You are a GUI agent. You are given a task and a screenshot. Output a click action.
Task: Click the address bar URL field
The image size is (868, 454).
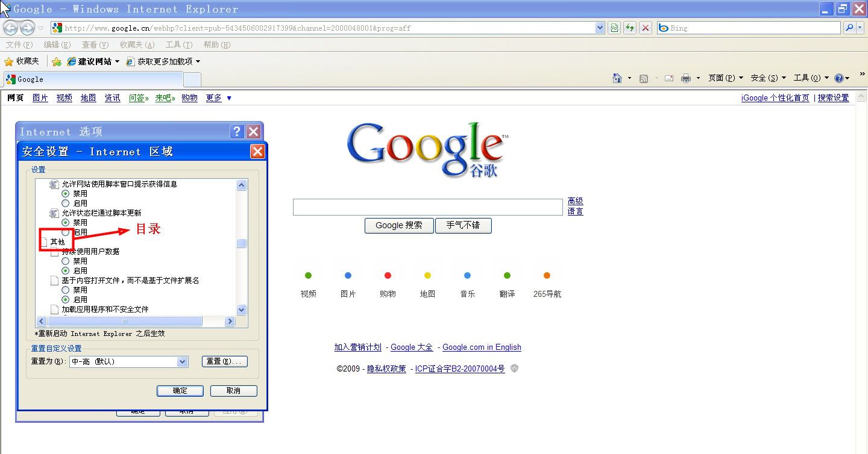coord(329,28)
